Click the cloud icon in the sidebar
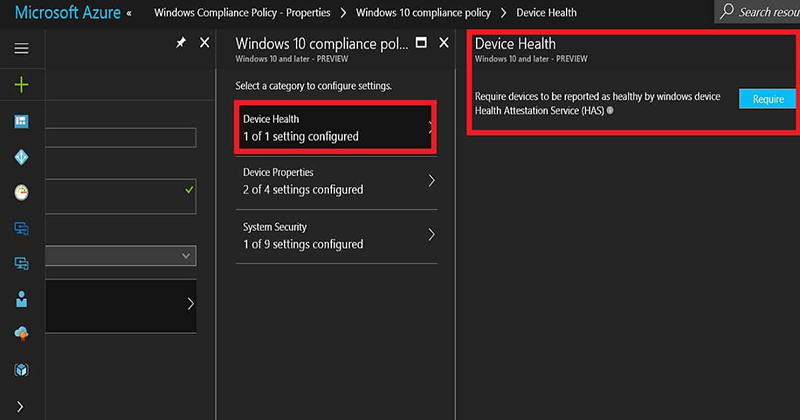800x420 pixels. pos(21,334)
